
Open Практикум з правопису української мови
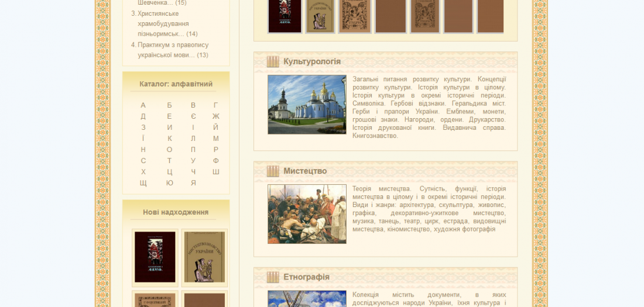173,50
